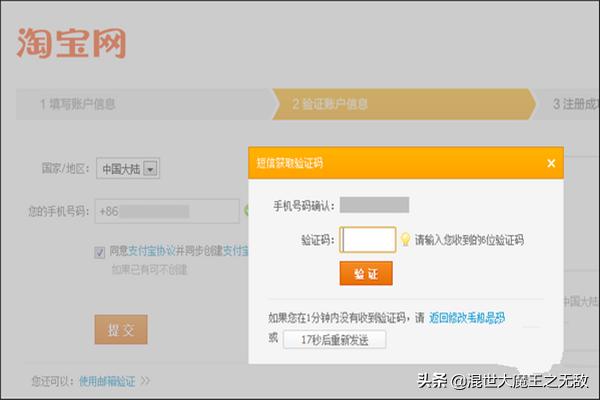The width and height of the screenshot is (600, 400).
Task: Click the lightbulb hint icon beside 验证码
Action: pos(405,240)
